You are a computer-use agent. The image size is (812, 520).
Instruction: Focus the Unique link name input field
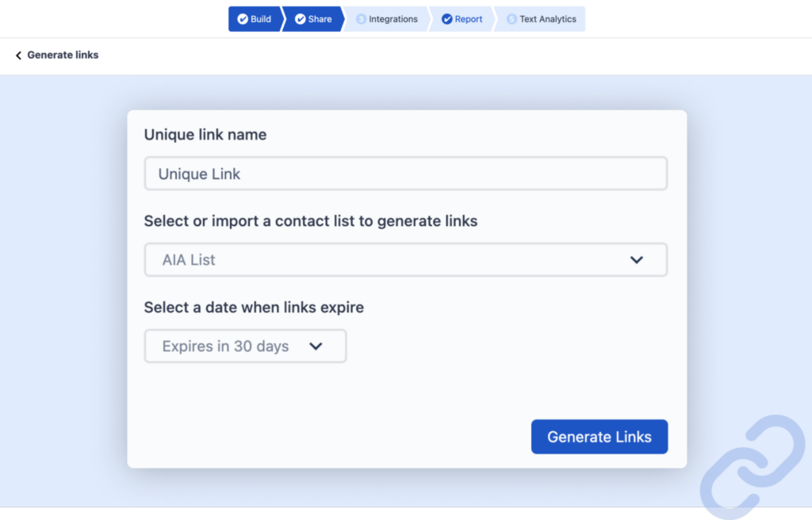click(405, 174)
